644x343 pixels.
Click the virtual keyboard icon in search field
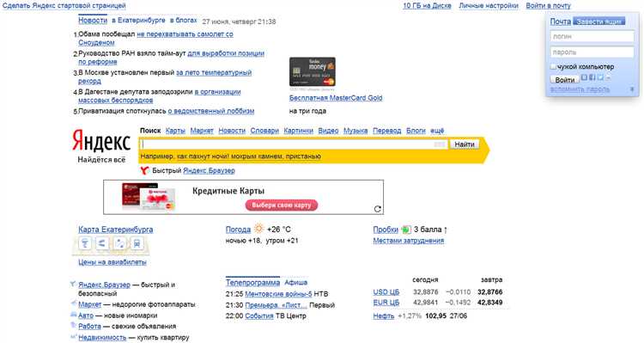tap(440, 144)
